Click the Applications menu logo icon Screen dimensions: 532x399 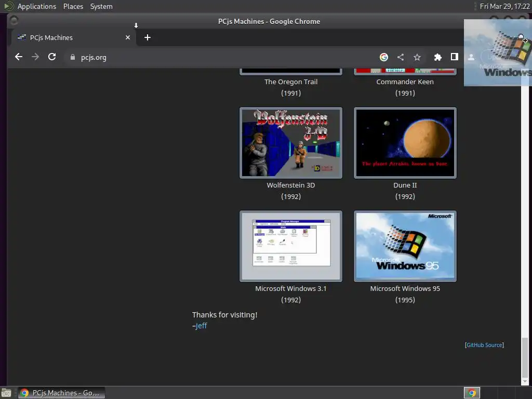coord(8,6)
